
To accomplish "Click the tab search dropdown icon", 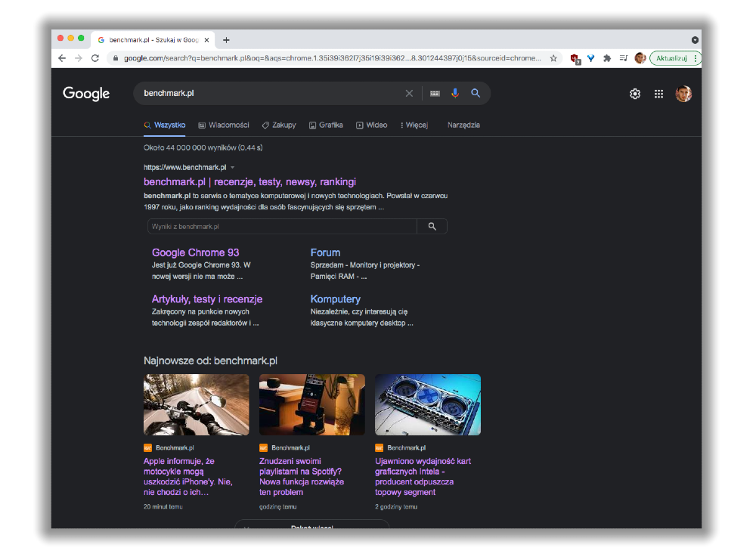I will tap(695, 40).
